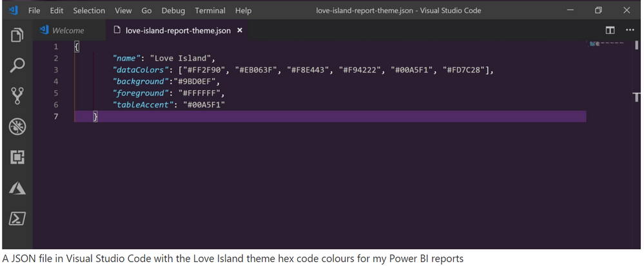Open the File menu
Image resolution: width=644 pixels, height=266 pixels.
click(34, 11)
